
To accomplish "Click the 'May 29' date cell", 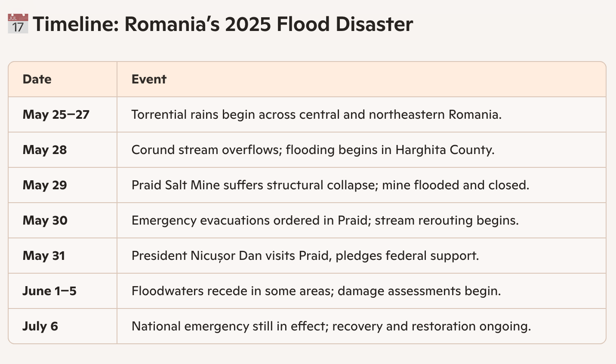I will 45,185.
